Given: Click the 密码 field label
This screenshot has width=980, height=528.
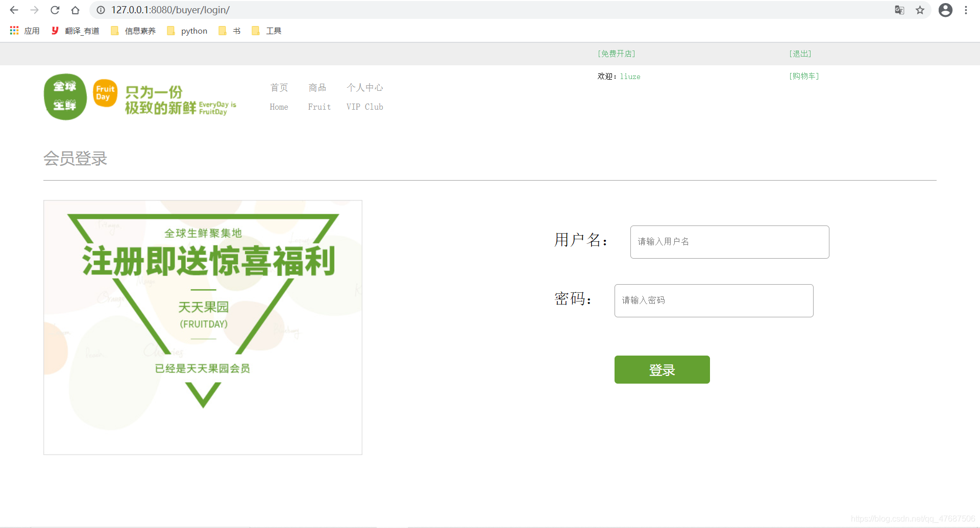Looking at the screenshot, I should click(x=573, y=298).
